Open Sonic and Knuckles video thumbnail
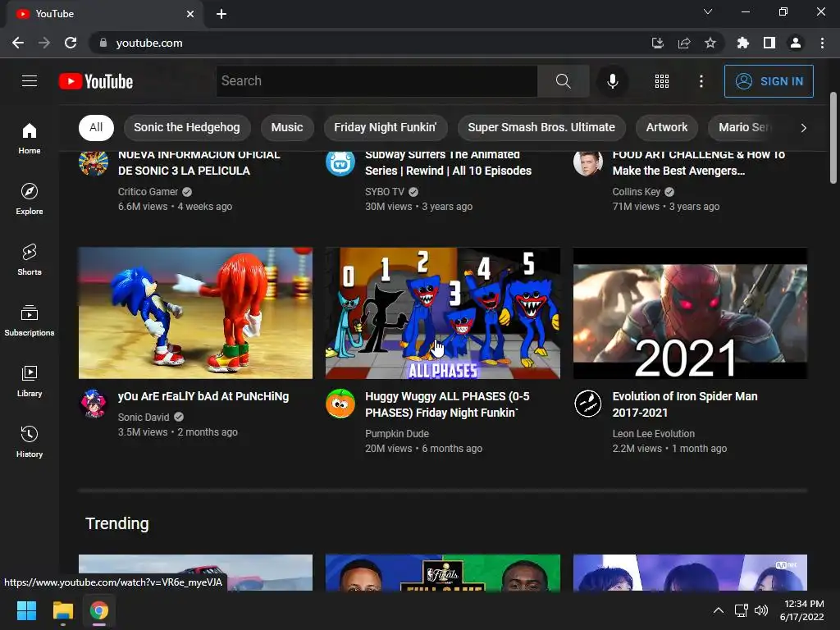This screenshot has height=630, width=840. coord(195,313)
